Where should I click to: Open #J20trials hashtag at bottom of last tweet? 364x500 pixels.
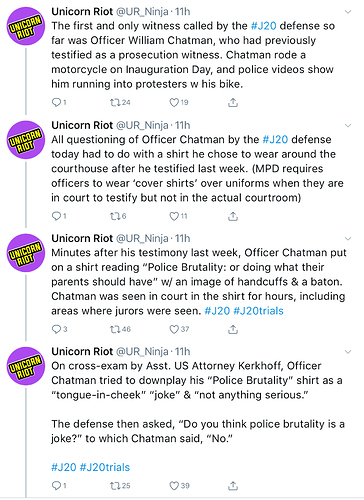[x=105, y=467]
